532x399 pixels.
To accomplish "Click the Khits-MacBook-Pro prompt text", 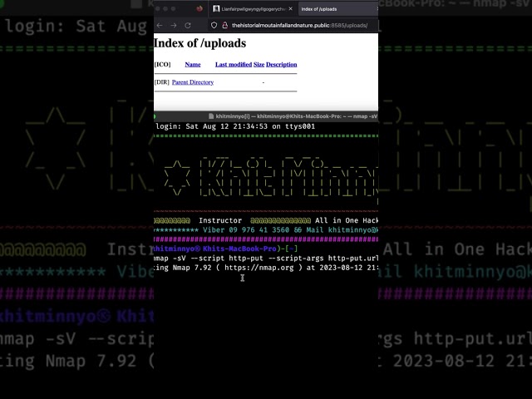I will pos(239,249).
